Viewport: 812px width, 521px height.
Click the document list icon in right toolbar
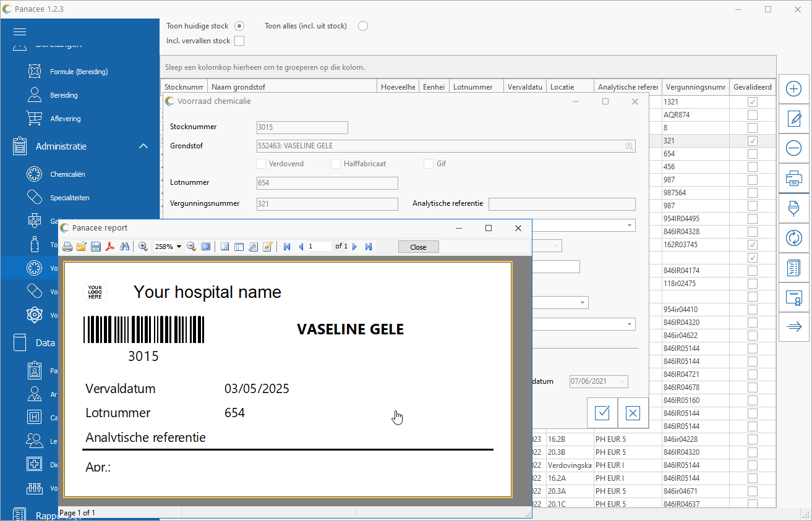794,268
